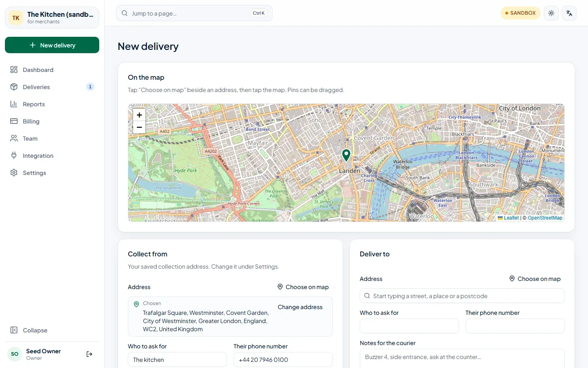Click the Dashboard grid icon
Screen dimensions: 588x368
click(14, 70)
